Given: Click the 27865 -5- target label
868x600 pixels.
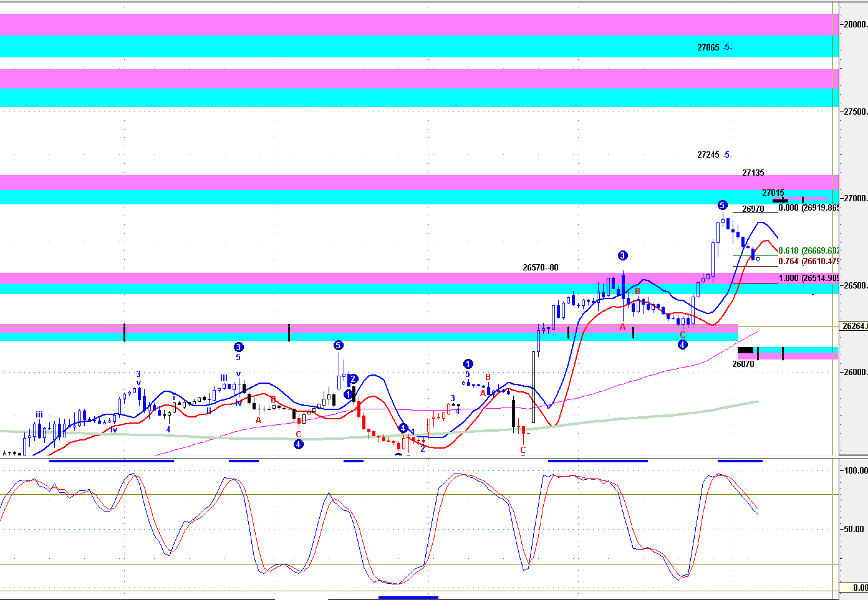Looking at the screenshot, I should [715, 47].
